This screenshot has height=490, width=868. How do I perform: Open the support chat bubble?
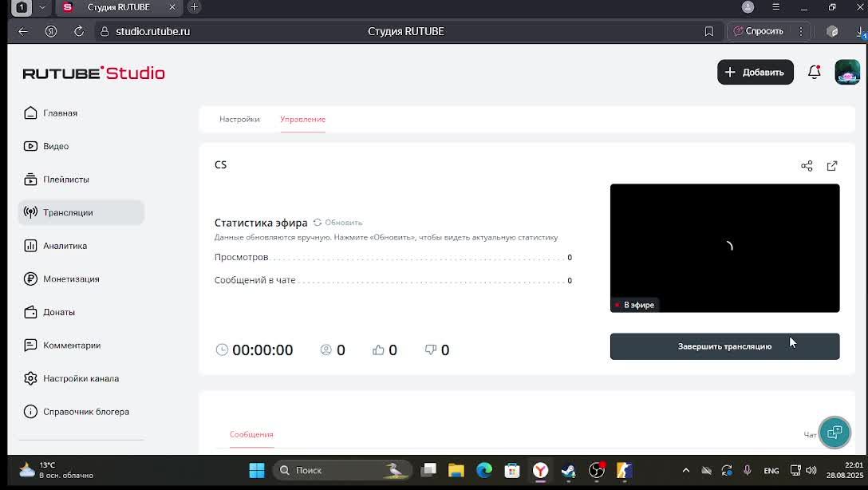pos(834,432)
